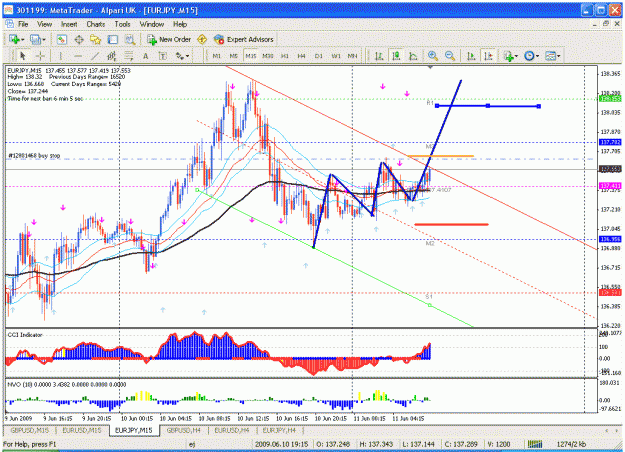The width and height of the screenshot is (625, 452).
Task: Open the Insert menu
Action: [x=69, y=24]
